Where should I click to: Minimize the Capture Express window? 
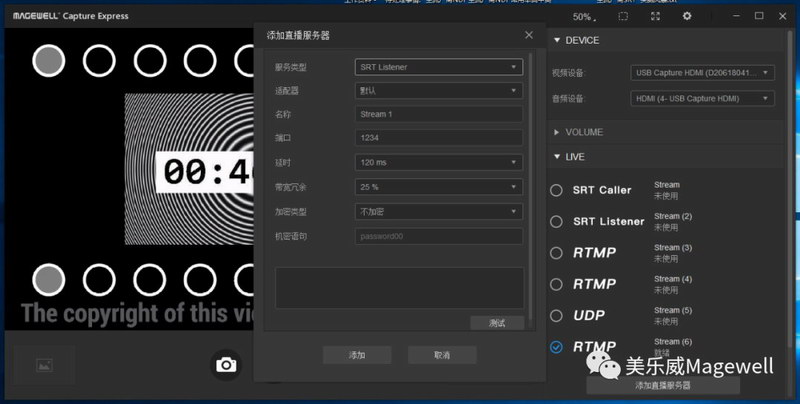[x=732, y=16]
